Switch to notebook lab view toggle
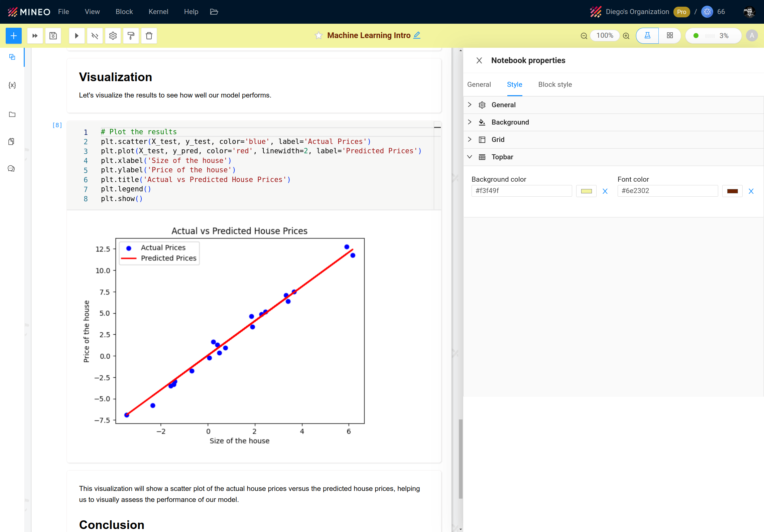 647,36
